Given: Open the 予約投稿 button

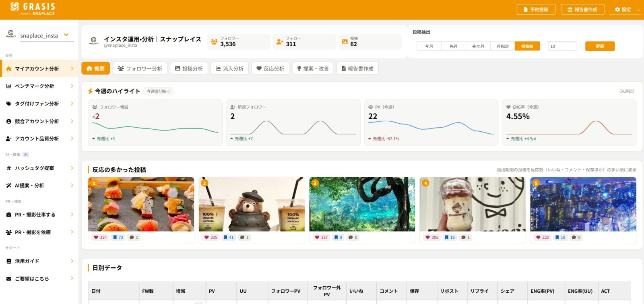Looking at the screenshot, I should [x=536, y=9].
